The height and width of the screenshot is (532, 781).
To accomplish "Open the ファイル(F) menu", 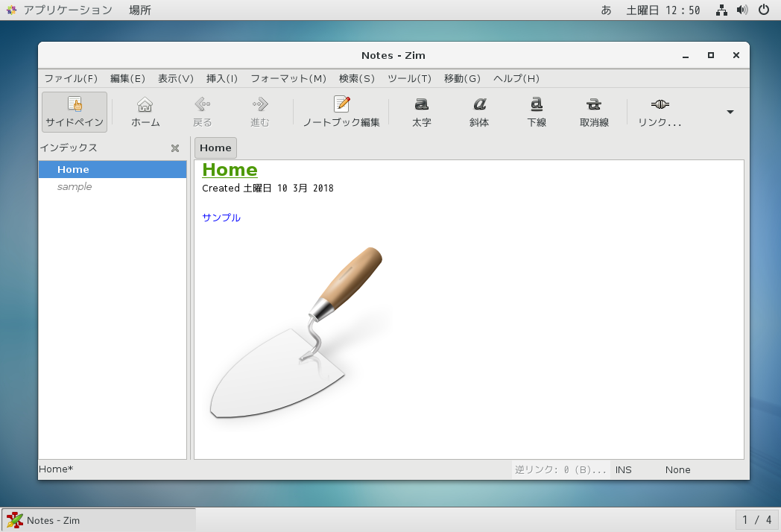I will [x=71, y=79].
